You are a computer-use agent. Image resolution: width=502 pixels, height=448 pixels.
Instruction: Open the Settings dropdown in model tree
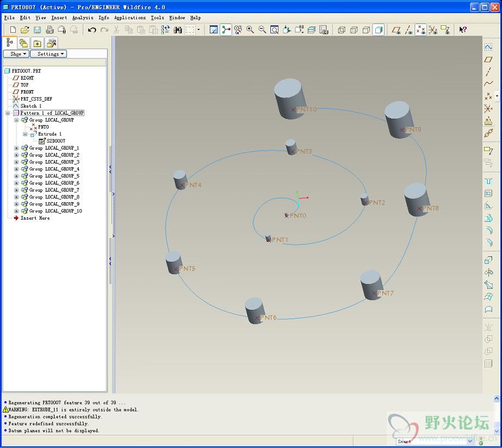pos(49,54)
